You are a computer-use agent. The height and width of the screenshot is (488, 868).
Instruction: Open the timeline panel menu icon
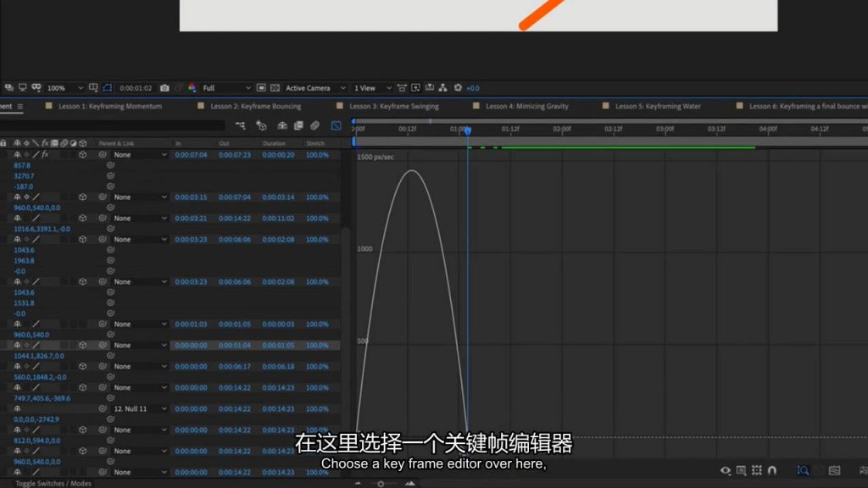20,106
